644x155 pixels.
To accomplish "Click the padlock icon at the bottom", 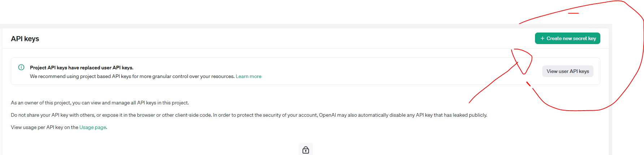I will (x=306, y=150).
